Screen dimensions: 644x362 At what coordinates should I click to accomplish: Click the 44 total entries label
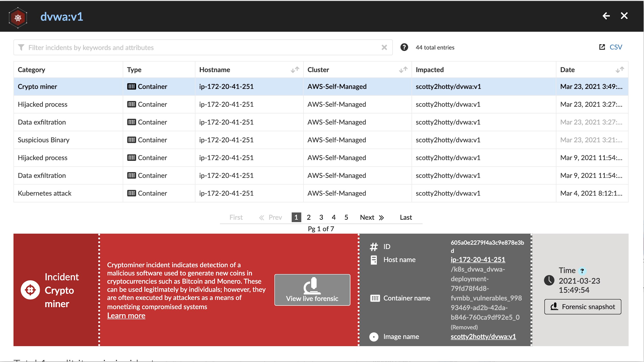(x=435, y=47)
